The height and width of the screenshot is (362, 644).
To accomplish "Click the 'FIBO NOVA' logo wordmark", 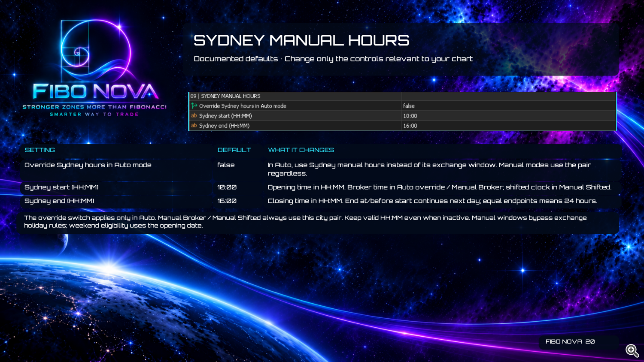I will click(x=95, y=91).
